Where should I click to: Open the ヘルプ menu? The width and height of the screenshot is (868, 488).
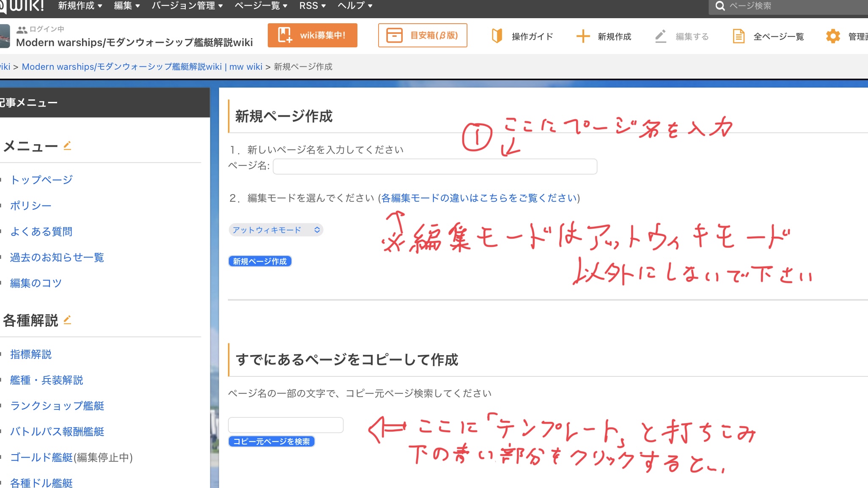354,6
